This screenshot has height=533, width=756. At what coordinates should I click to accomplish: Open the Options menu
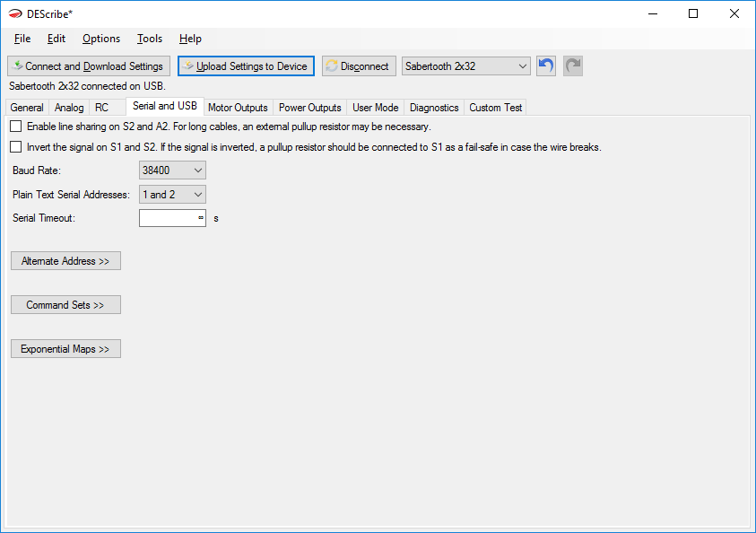pyautogui.click(x=101, y=39)
